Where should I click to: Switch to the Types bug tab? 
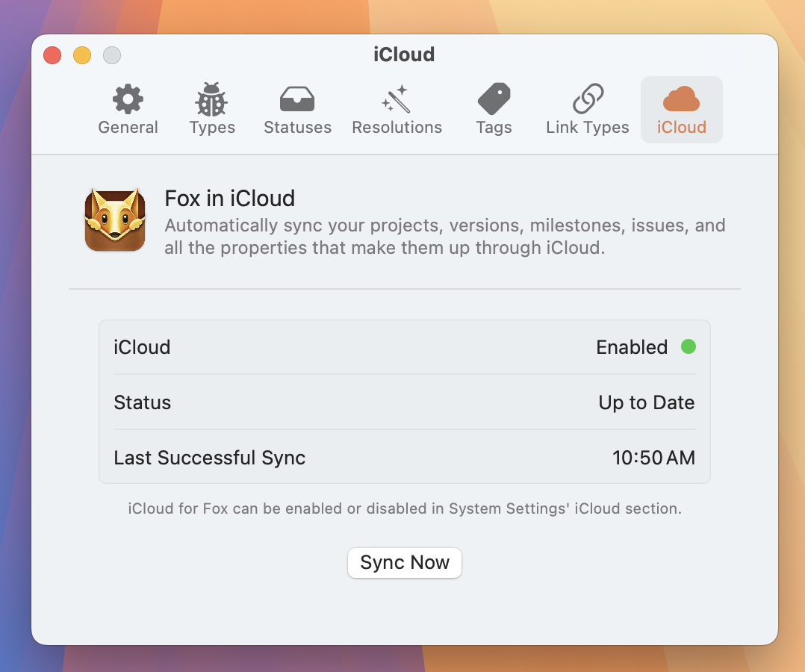[x=212, y=110]
